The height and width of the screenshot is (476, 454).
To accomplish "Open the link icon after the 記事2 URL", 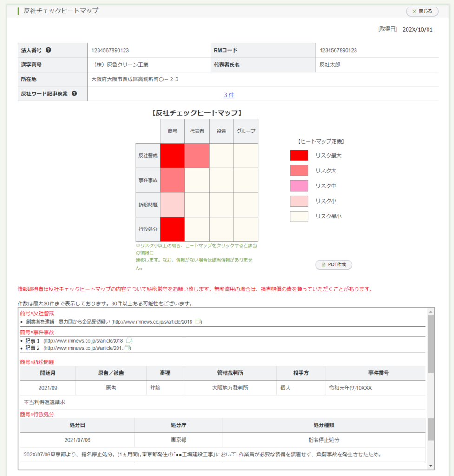I will pyautogui.click(x=127, y=348).
